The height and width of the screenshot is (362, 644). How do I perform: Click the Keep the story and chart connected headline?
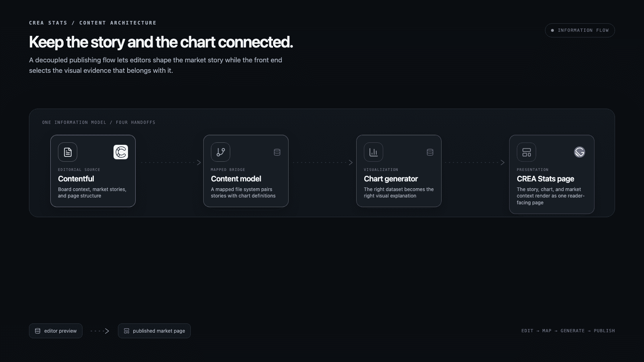coord(161,42)
